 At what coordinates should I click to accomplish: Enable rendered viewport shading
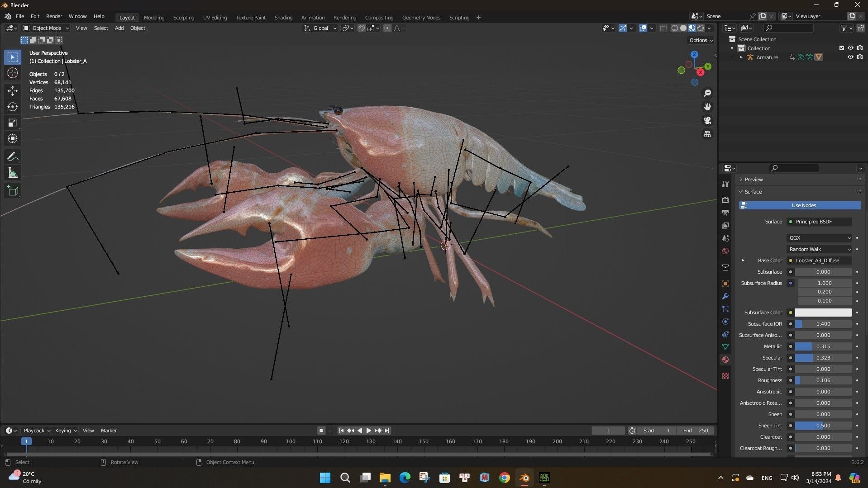701,28
